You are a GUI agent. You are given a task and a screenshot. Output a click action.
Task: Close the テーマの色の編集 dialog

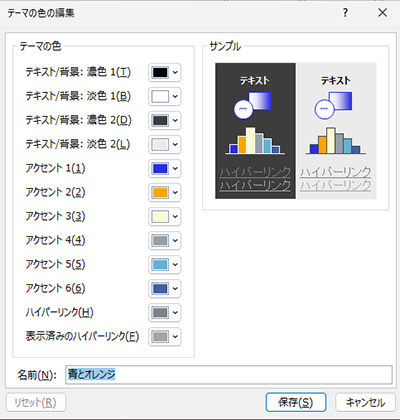[x=382, y=13]
